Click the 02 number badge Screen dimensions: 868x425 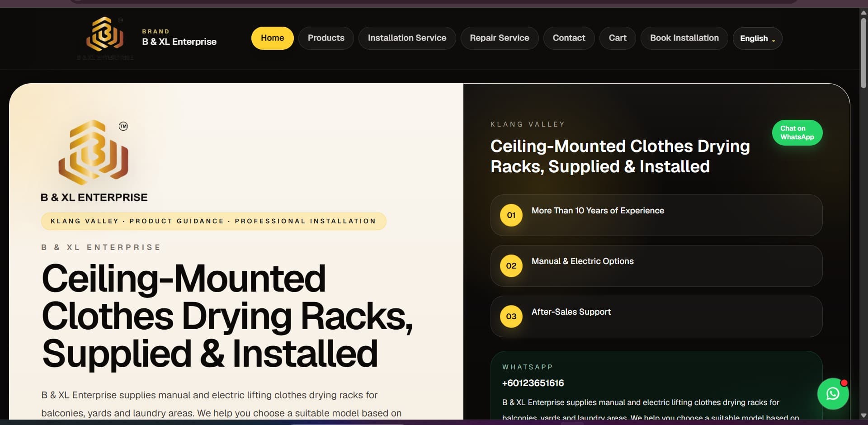coord(511,266)
